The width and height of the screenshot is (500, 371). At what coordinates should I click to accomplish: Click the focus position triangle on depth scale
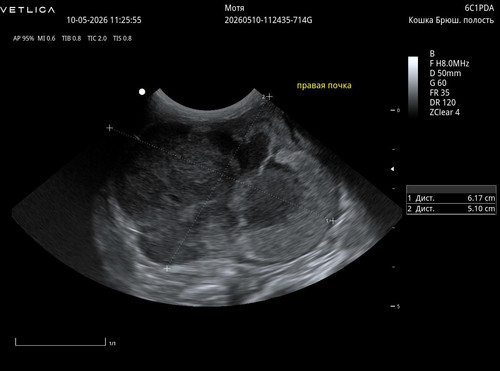(x=393, y=169)
